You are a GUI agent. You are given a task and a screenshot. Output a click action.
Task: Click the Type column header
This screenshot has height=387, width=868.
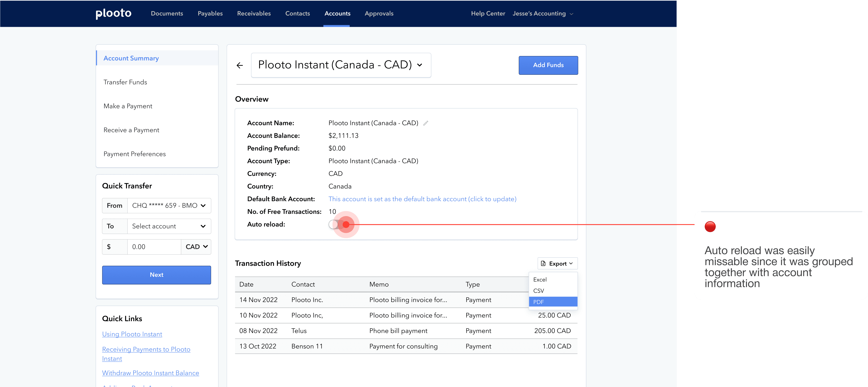pyautogui.click(x=472, y=285)
